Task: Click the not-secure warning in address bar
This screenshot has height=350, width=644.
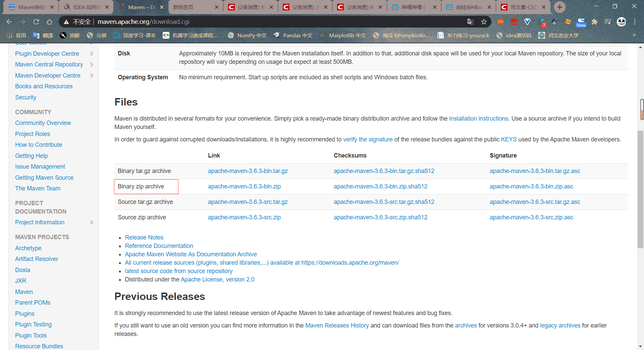Action: tap(77, 22)
